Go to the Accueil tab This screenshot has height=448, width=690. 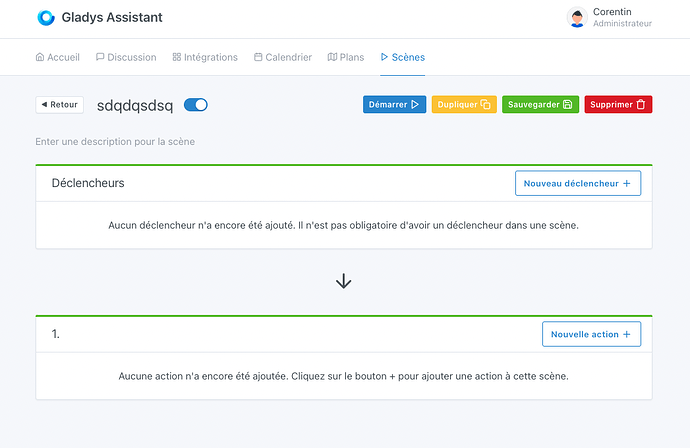(x=57, y=57)
